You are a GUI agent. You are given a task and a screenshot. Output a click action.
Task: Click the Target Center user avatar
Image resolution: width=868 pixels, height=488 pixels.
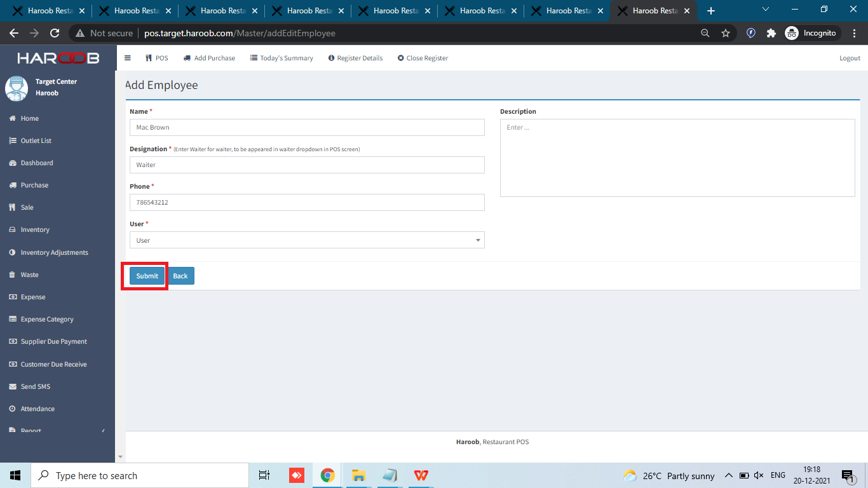coord(17,88)
